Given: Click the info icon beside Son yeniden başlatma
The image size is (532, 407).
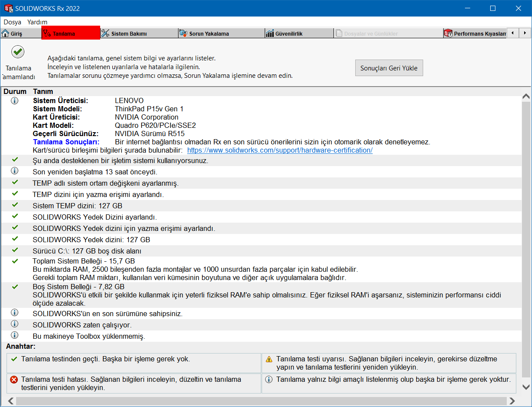Looking at the screenshot, I should tap(14, 171).
